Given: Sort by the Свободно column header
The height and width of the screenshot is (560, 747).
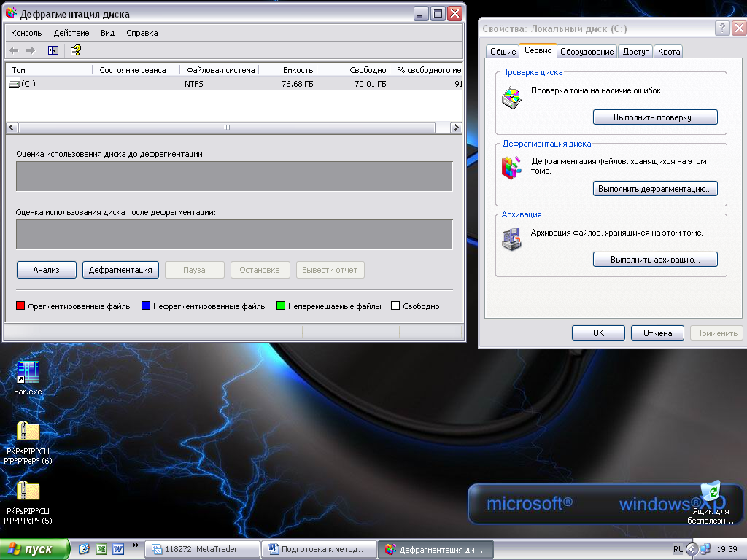Looking at the screenshot, I should (354, 70).
